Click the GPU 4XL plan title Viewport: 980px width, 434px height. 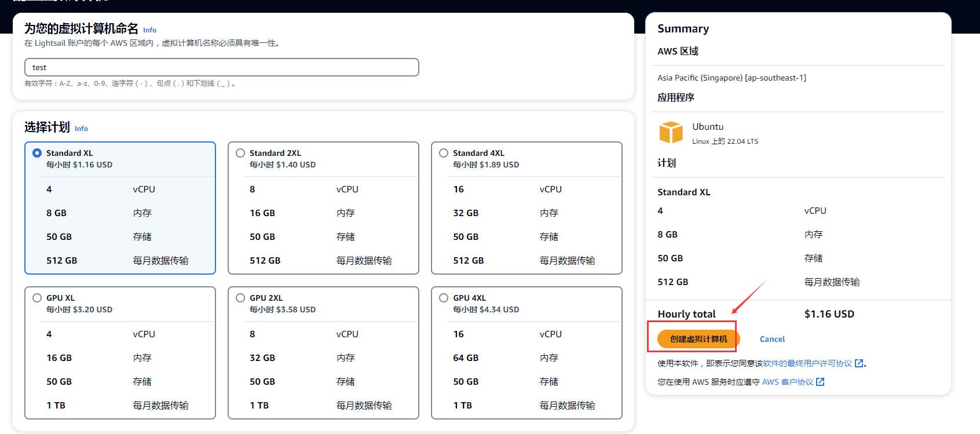click(470, 298)
